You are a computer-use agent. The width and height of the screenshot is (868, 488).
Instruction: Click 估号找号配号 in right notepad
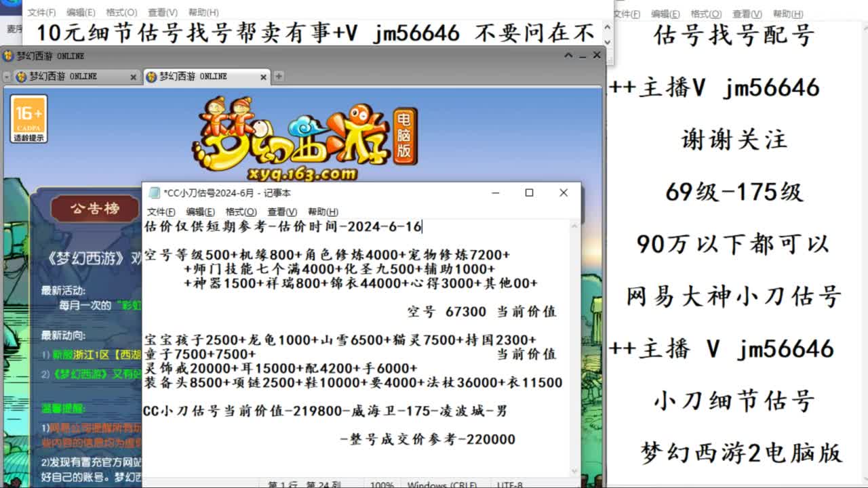pos(734,35)
